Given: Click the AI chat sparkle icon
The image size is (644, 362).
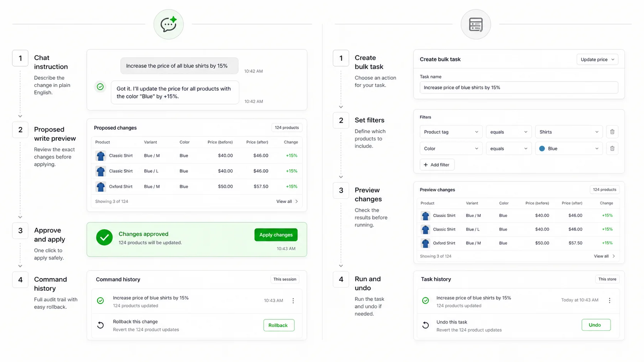Looking at the screenshot, I should pyautogui.click(x=169, y=24).
